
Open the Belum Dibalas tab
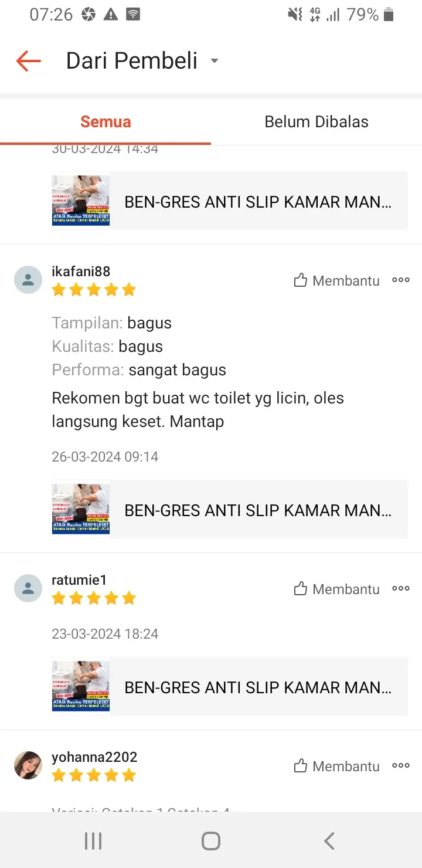click(316, 122)
